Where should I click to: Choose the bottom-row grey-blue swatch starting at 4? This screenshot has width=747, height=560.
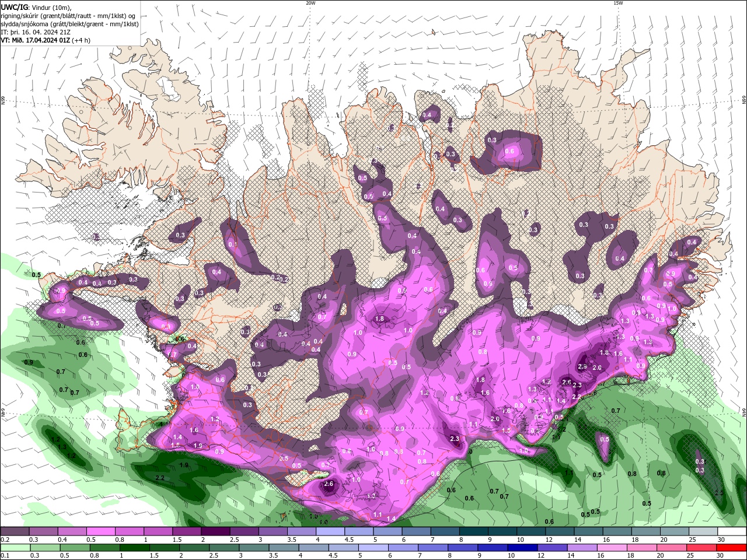coord(313,548)
